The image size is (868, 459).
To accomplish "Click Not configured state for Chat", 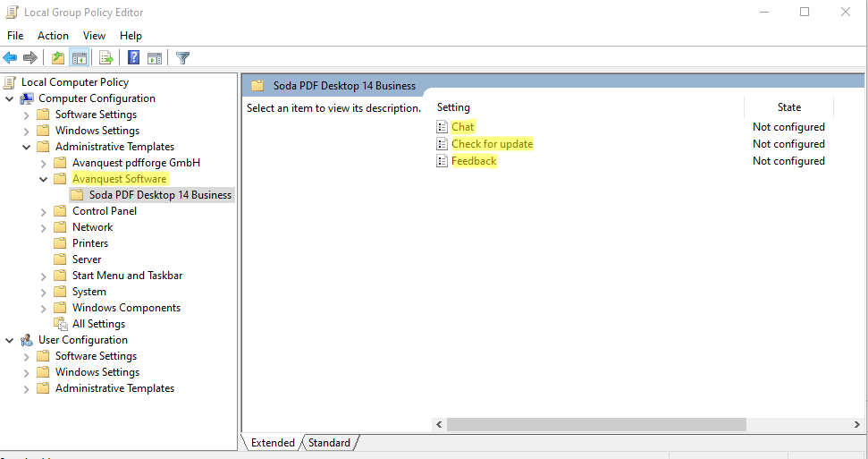I will pyautogui.click(x=788, y=127).
